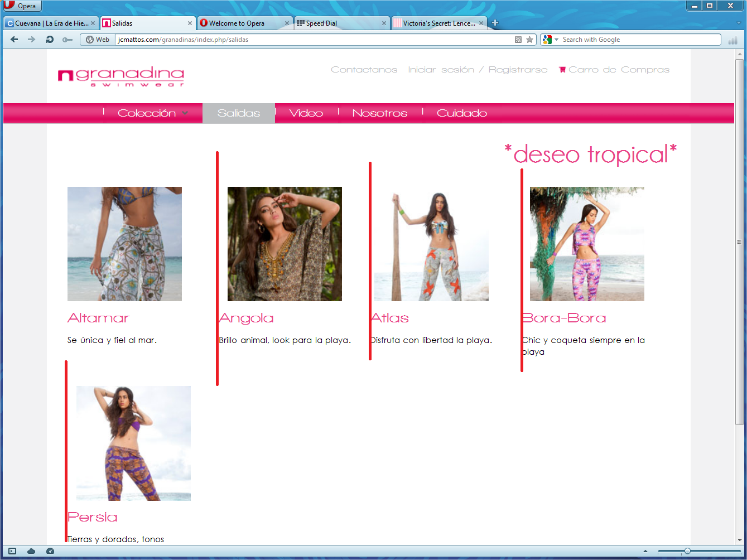Image resolution: width=747 pixels, height=560 pixels.
Task: Open Opera Link cloud icon
Action: [x=31, y=551]
